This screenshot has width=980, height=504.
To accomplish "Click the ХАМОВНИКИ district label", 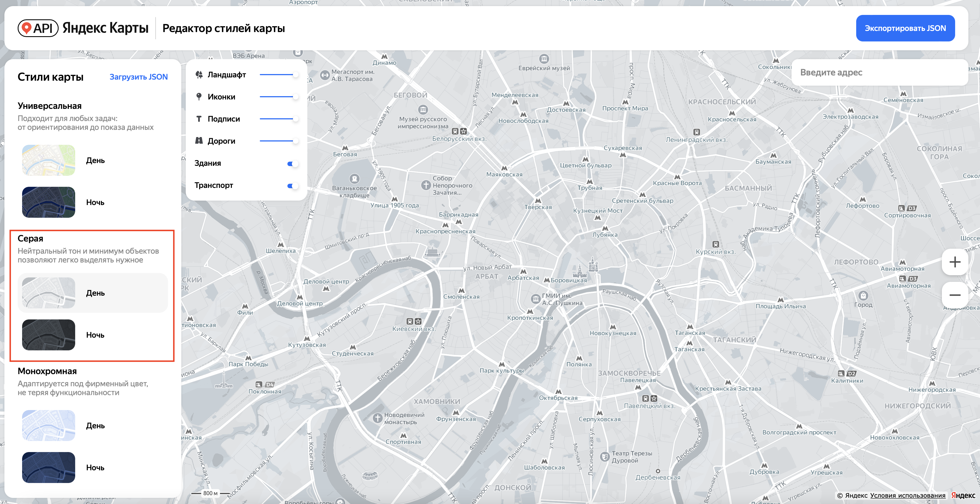I will click(x=437, y=402).
